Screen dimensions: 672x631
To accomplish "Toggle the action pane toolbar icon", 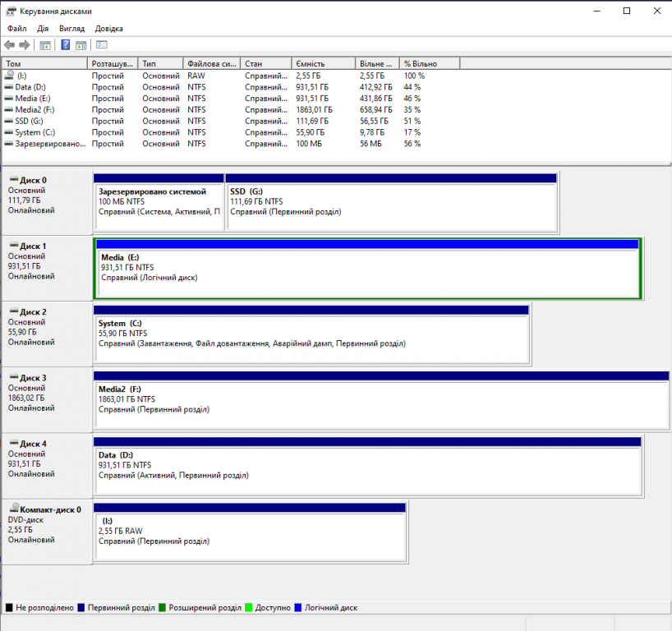I will point(81,45).
